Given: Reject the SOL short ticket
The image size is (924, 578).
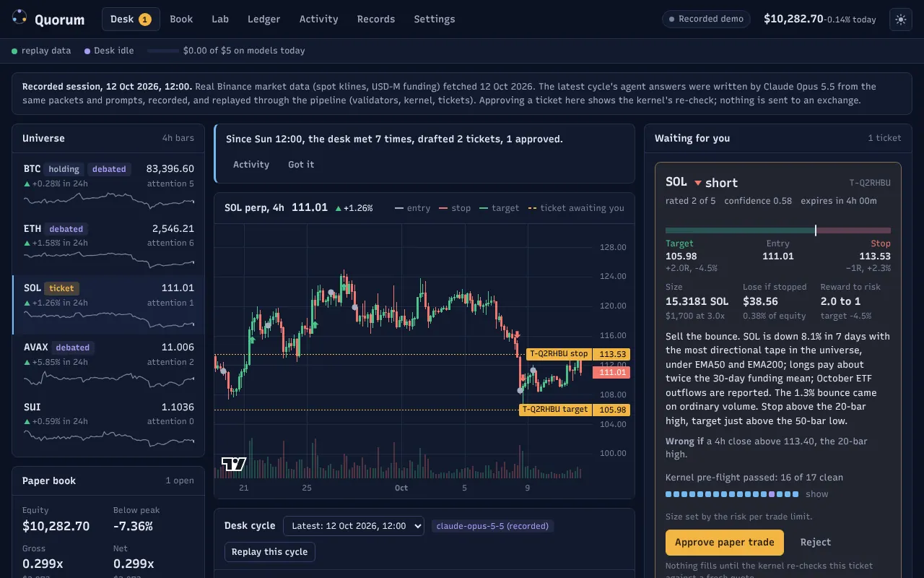Looking at the screenshot, I should (816, 542).
